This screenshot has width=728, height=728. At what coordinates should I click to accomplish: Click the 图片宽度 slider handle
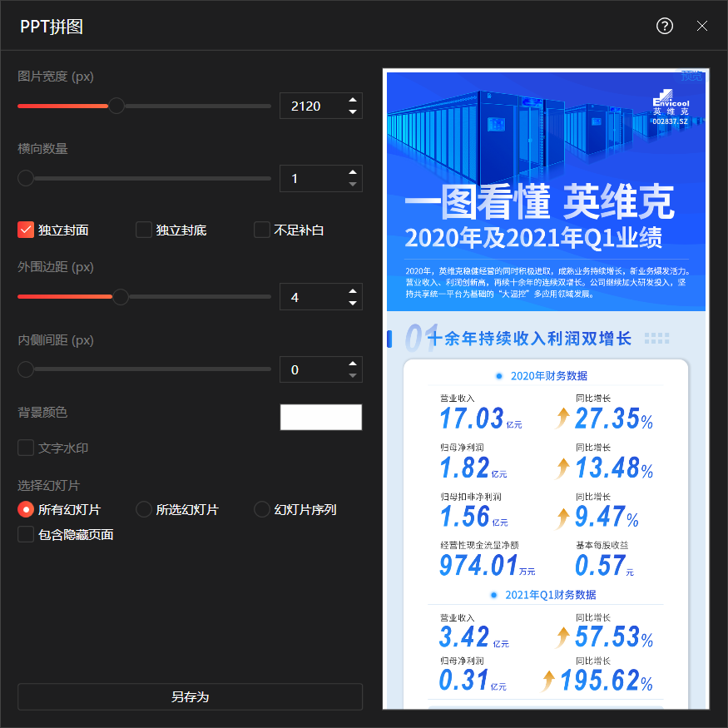click(x=116, y=106)
